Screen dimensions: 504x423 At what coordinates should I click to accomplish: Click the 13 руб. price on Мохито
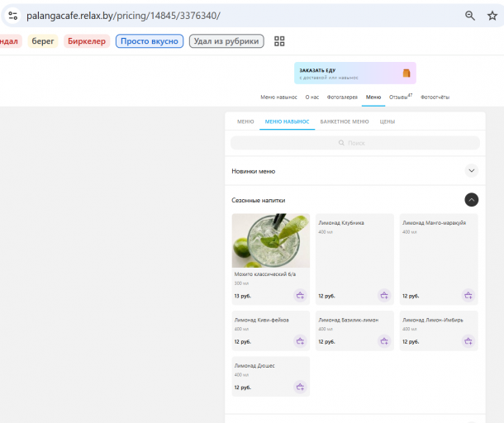point(243,296)
